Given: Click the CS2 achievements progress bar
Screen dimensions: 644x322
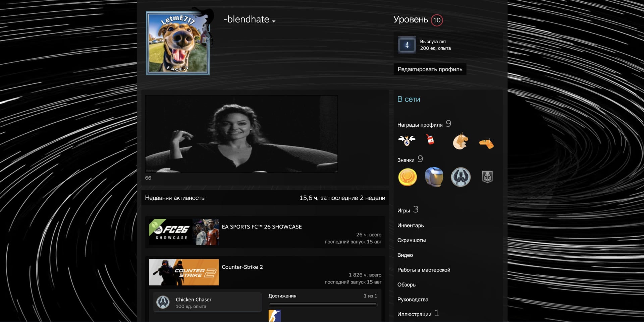Looking at the screenshot, I should click(323, 305).
